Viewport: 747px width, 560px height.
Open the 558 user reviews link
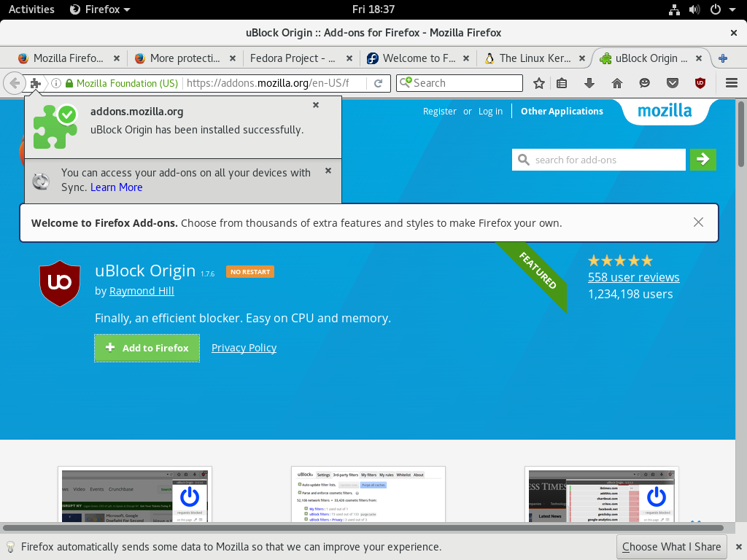click(634, 277)
